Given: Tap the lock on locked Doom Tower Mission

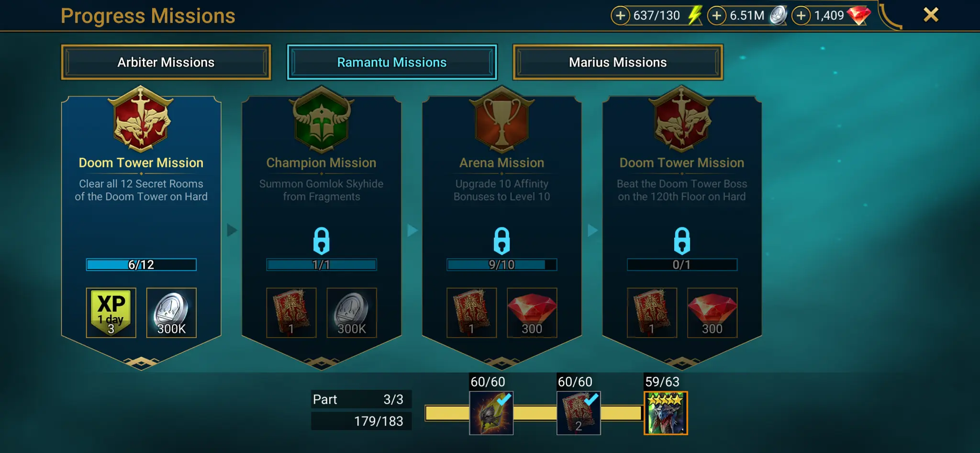Looking at the screenshot, I should (682, 240).
